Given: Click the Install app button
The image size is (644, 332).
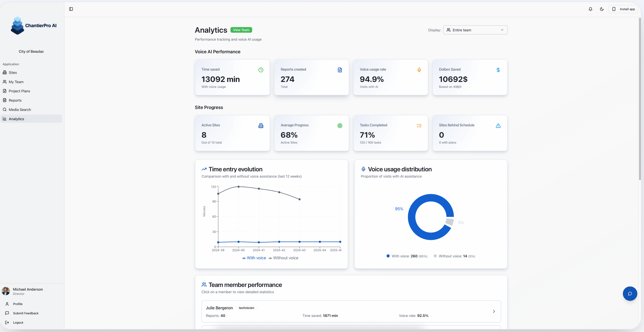Looking at the screenshot, I should [624, 9].
